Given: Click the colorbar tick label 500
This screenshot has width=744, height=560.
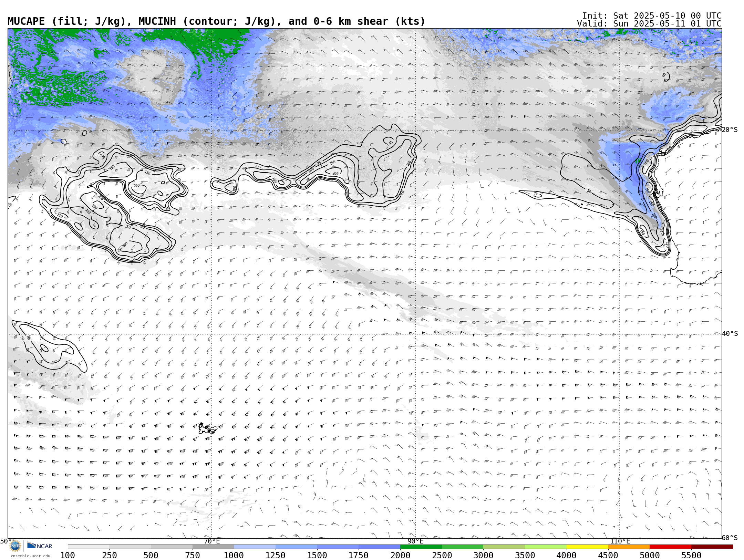Looking at the screenshot, I should 151,556.
